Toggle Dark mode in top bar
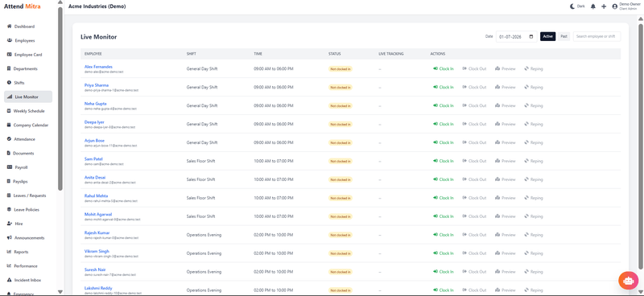The height and width of the screenshot is (296, 644). (x=577, y=6)
